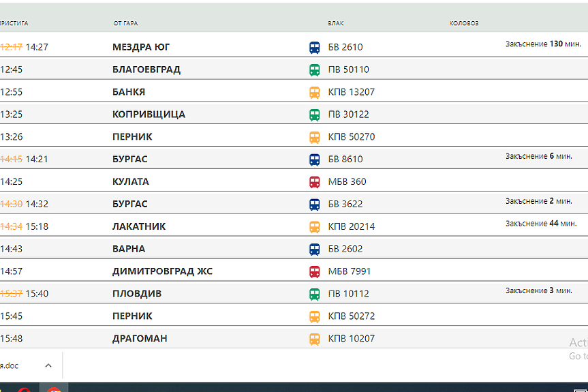The height and width of the screenshot is (392, 588).
Task: Click the orange train icon beside КПВ 13207
Action: [x=315, y=93]
